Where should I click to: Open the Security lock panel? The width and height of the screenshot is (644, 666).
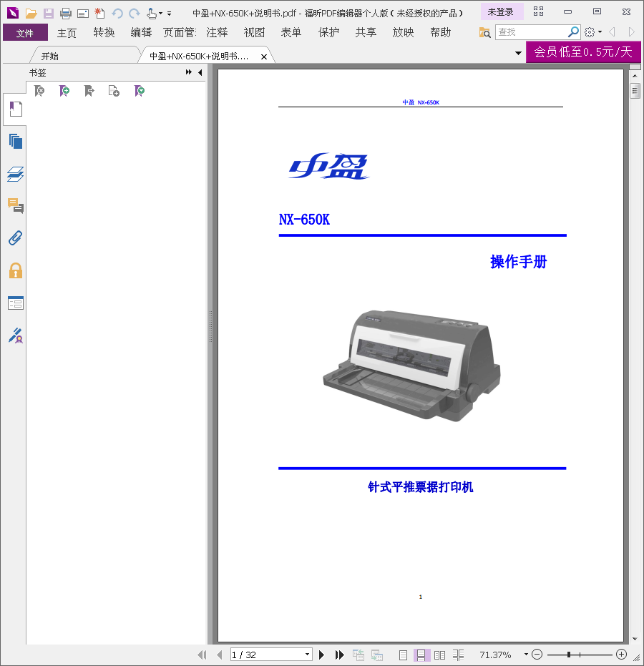(15, 270)
